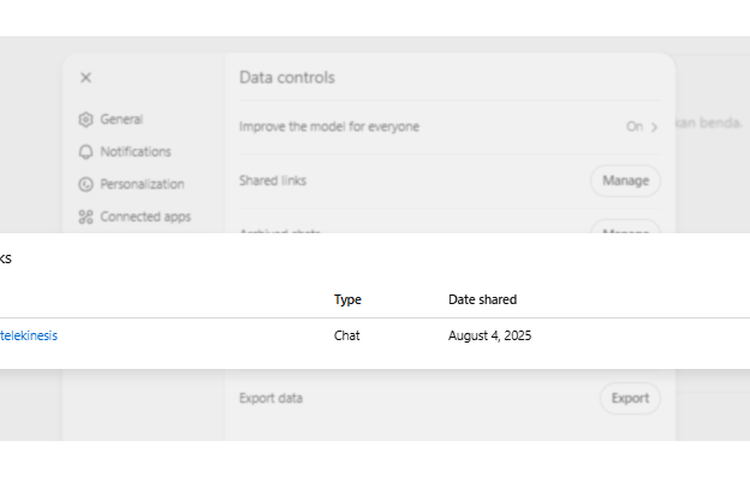Click the Date shared column header

click(482, 300)
